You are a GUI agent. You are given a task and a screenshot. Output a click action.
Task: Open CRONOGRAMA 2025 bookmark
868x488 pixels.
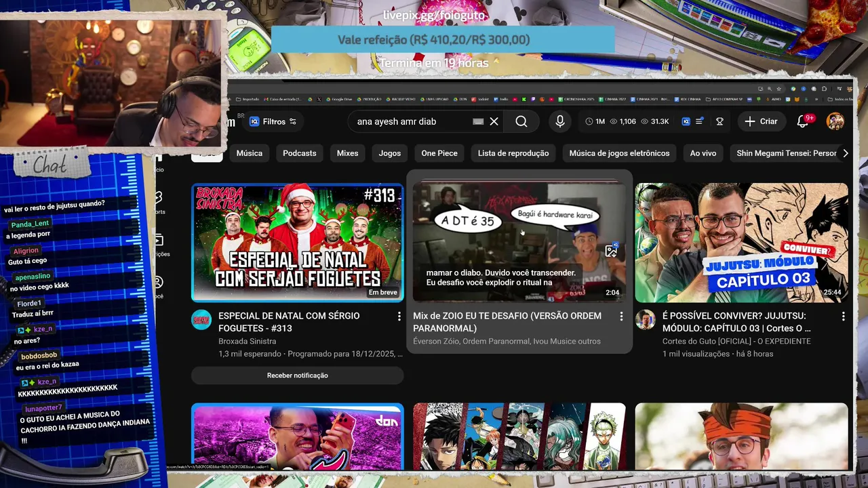click(x=578, y=99)
